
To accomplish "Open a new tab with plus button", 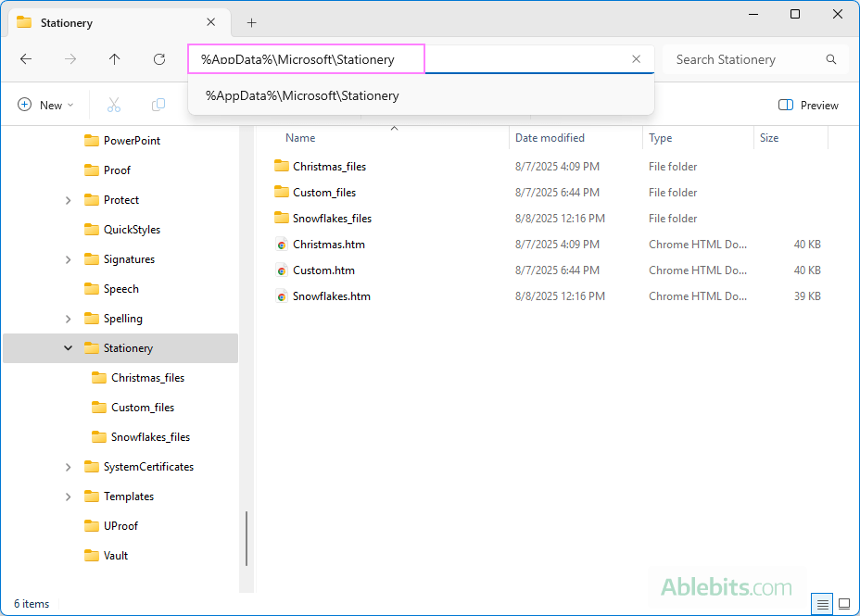I will [252, 22].
